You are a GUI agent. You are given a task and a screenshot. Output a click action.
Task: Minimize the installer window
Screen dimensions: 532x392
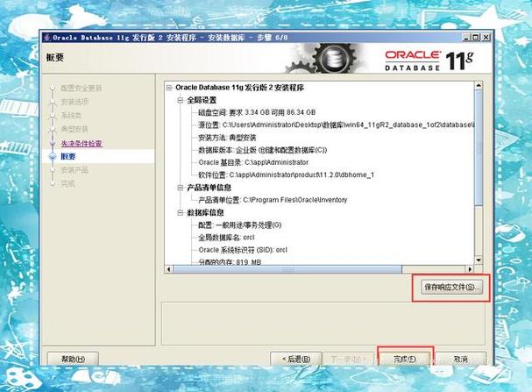point(467,38)
